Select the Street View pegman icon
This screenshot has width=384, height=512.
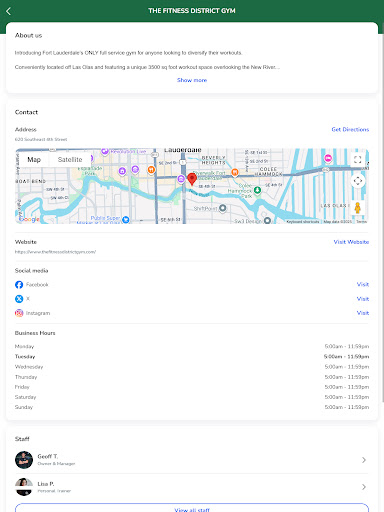click(x=358, y=208)
